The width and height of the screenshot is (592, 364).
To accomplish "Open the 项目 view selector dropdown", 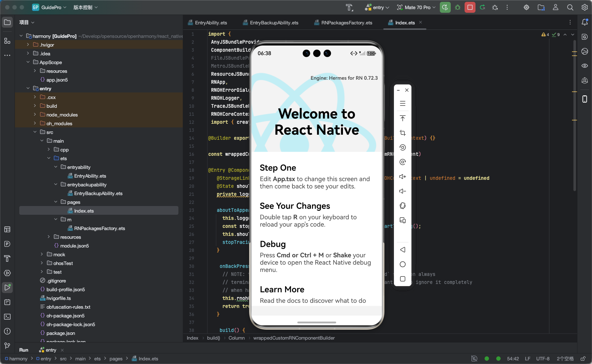I will [x=27, y=22].
